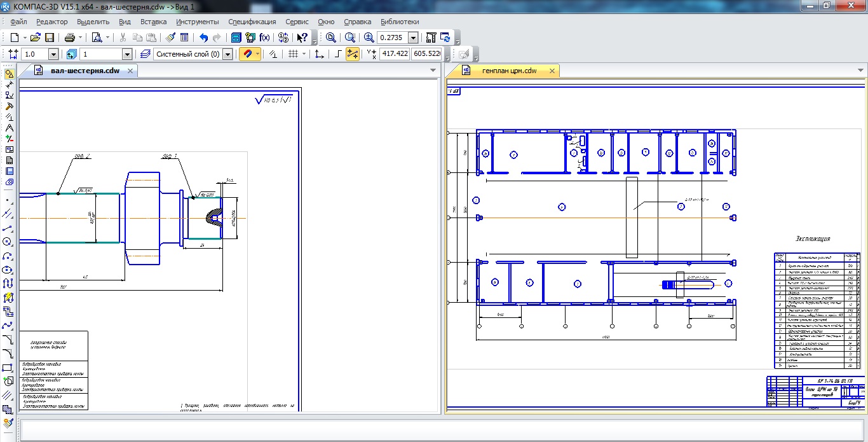
Task: Close the вал-шестерня.cdw tab
Action: tap(131, 71)
